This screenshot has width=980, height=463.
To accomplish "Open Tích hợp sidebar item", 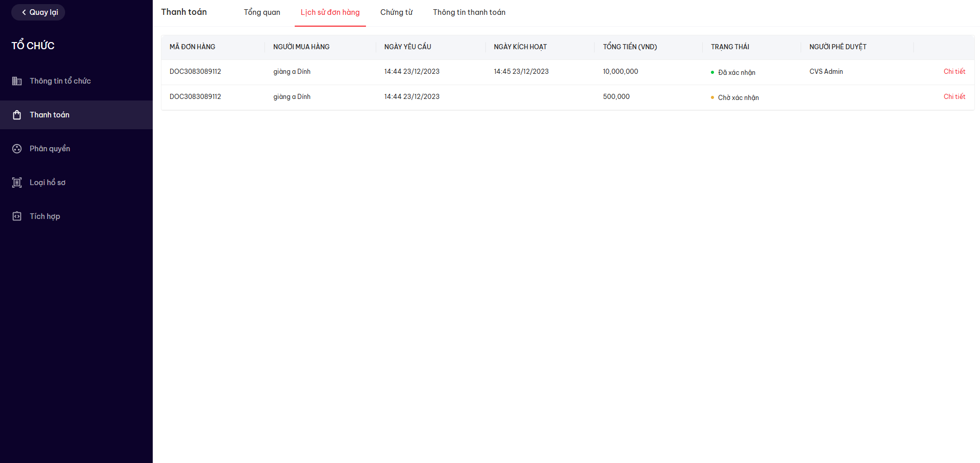I will tap(76, 216).
